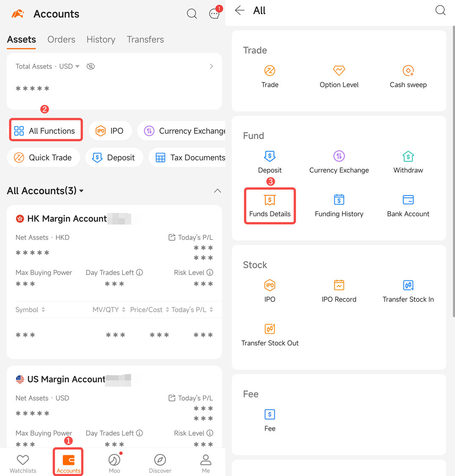Viewport: 455px width, 476px height.
Task: Expand the All Accounts(3) dropdown
Action: tap(45, 191)
